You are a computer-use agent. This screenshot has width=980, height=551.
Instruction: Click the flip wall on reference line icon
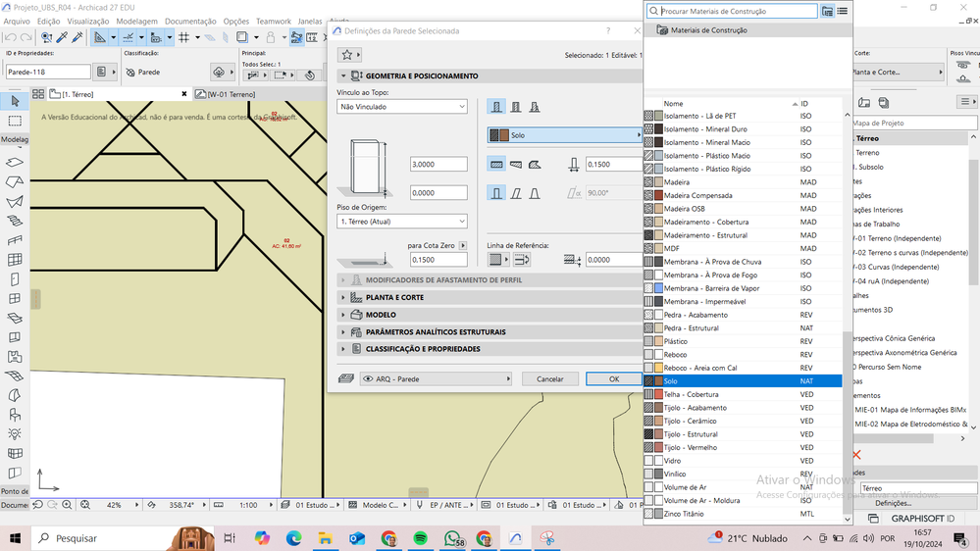[522, 259]
